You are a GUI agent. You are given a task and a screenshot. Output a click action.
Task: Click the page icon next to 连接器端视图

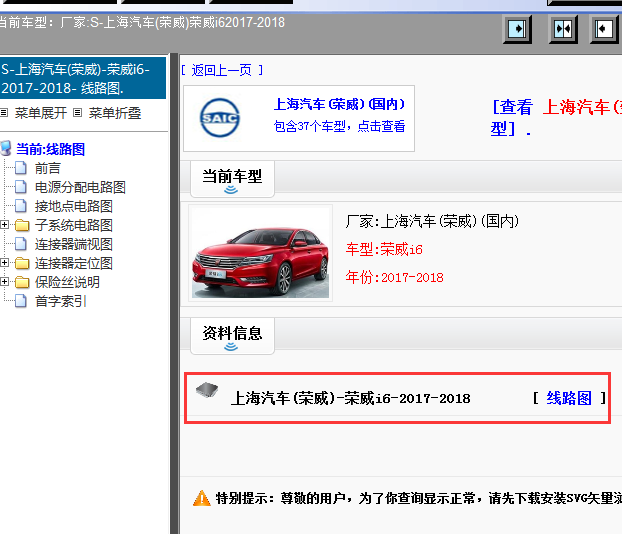[x=21, y=244]
